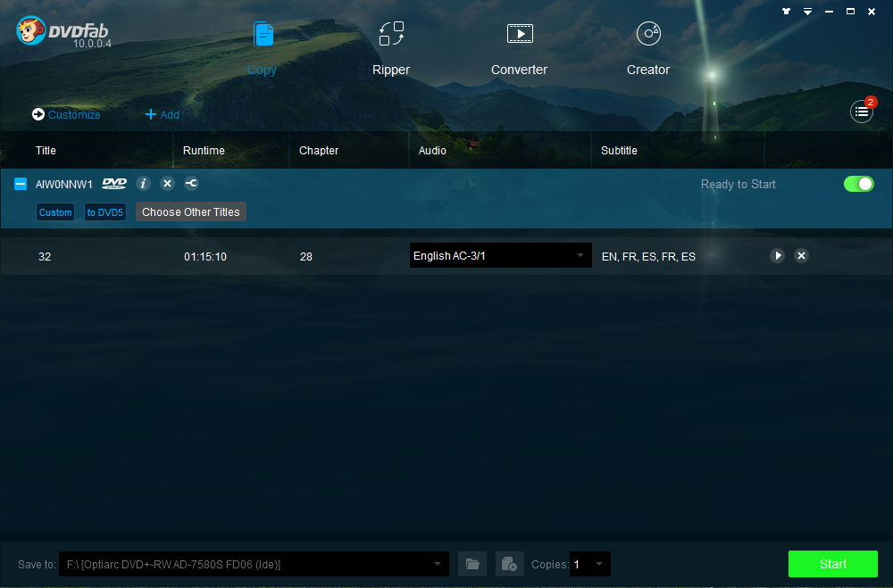Screen dimensions: 893x588
Task: Remove title 32 with its X icon
Action: click(801, 255)
